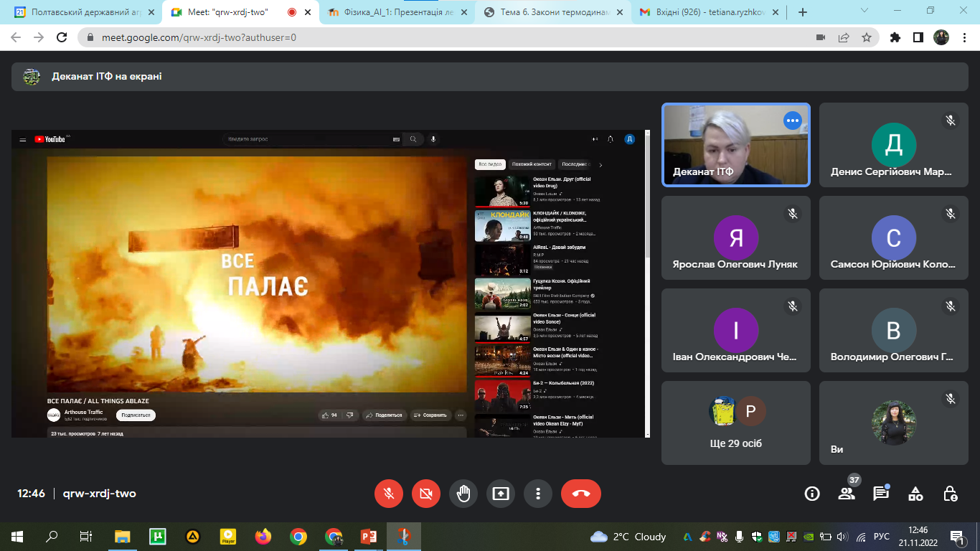Open PowerPoint from taskbar
The width and height of the screenshot is (980, 551).
[x=369, y=536]
